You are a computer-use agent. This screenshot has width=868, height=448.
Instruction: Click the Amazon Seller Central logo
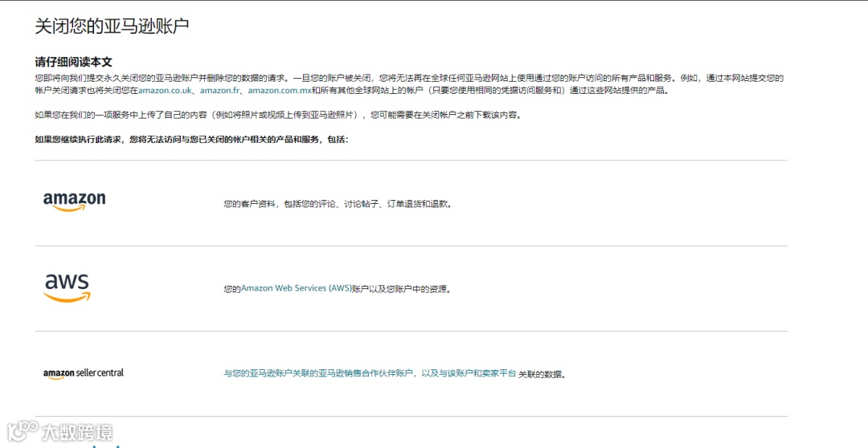click(84, 374)
